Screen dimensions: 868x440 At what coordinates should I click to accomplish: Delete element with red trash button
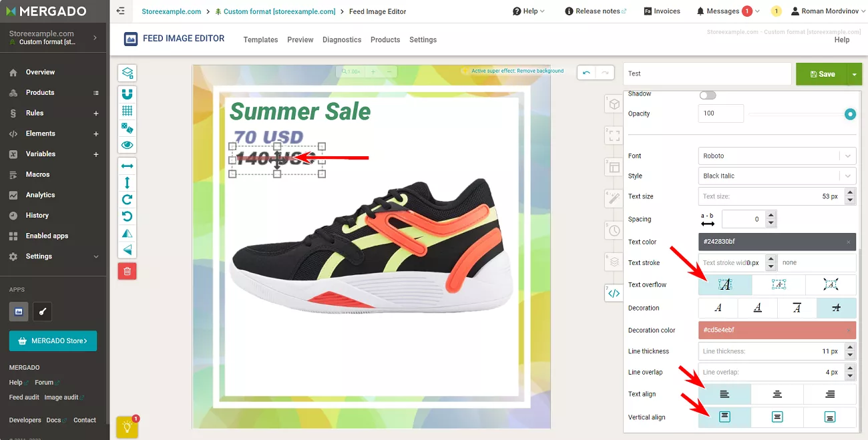pyautogui.click(x=127, y=270)
